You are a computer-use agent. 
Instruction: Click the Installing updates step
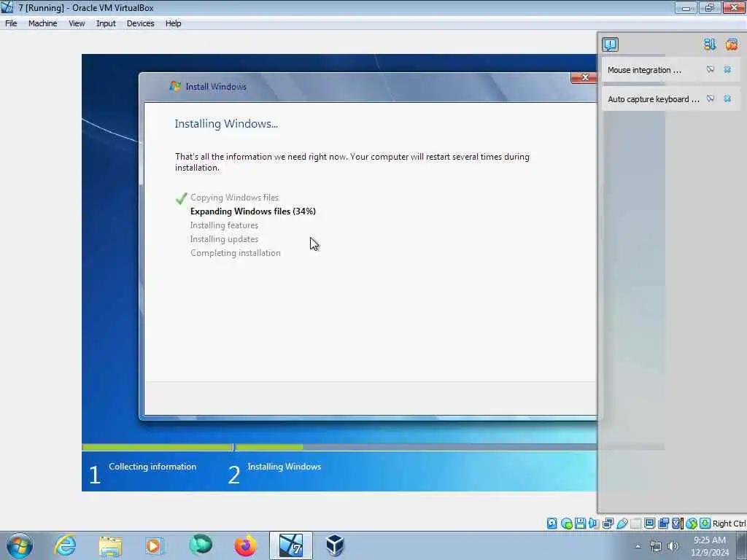(x=224, y=239)
